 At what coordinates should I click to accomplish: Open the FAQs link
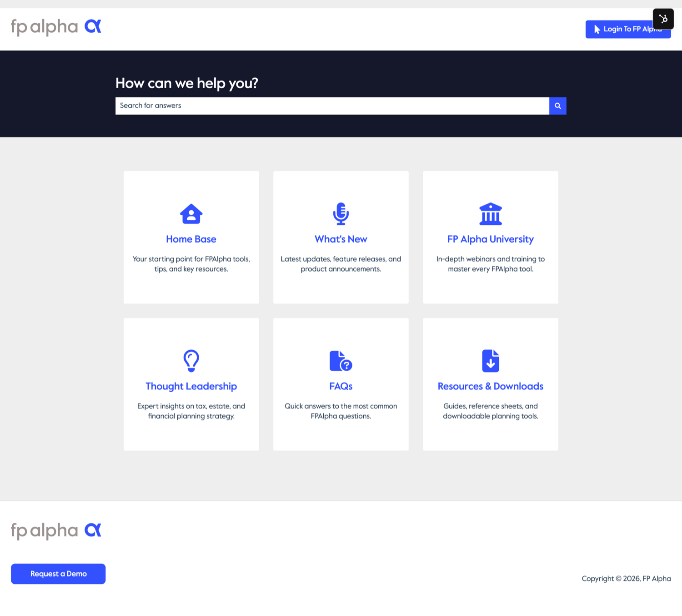coord(341,386)
